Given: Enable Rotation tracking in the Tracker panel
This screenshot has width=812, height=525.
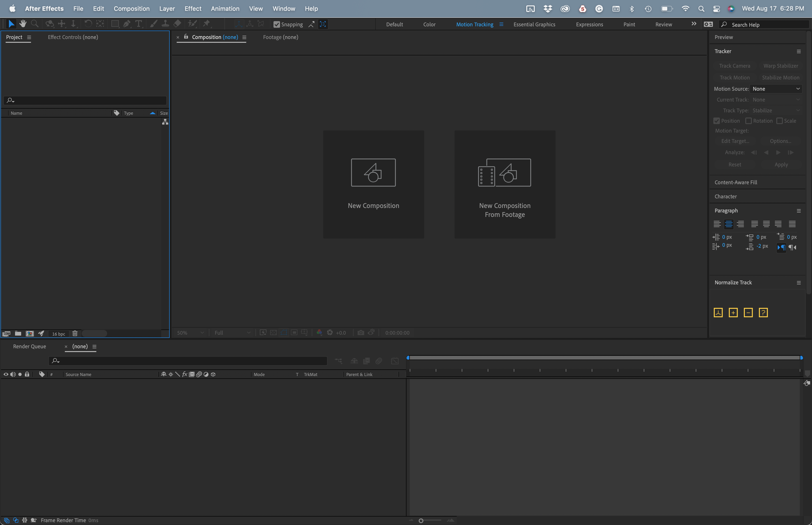Looking at the screenshot, I should [x=749, y=121].
